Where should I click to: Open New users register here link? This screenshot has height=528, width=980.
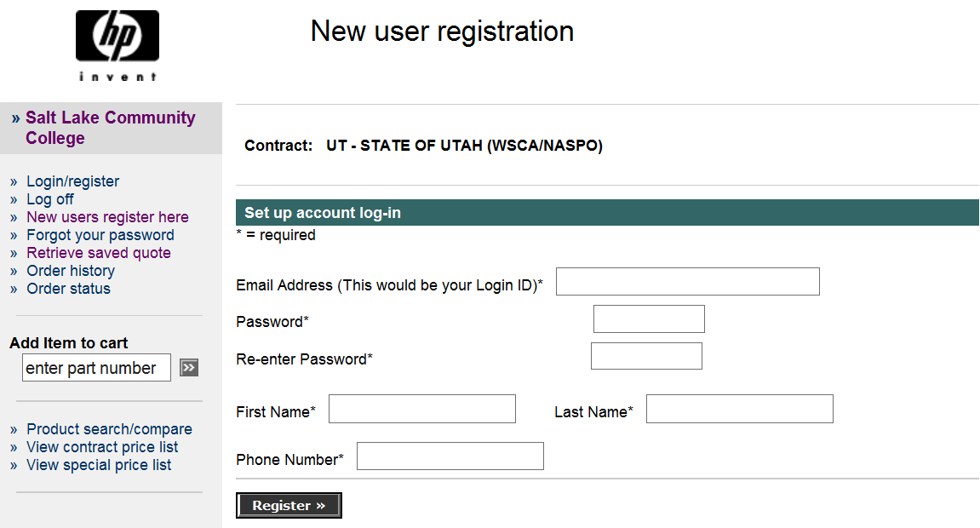(x=107, y=217)
